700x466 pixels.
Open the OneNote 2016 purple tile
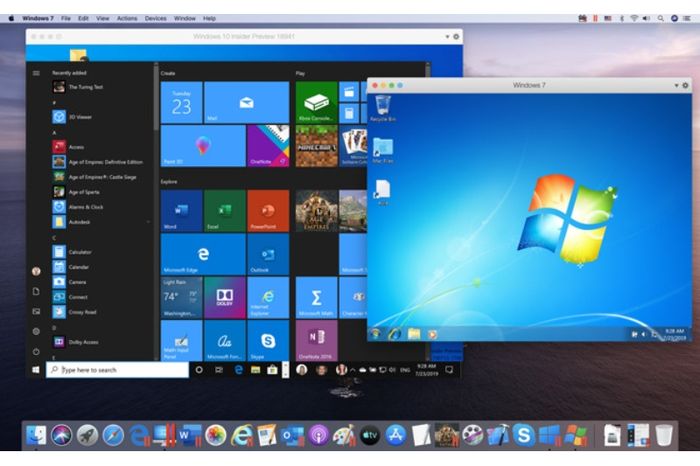(316, 341)
